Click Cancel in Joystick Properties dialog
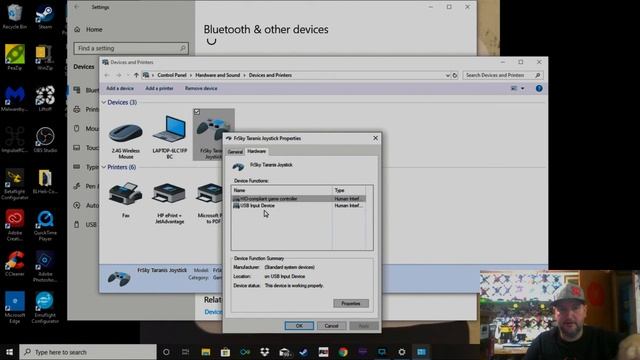Screen dimensions: 640x360 click(331, 326)
